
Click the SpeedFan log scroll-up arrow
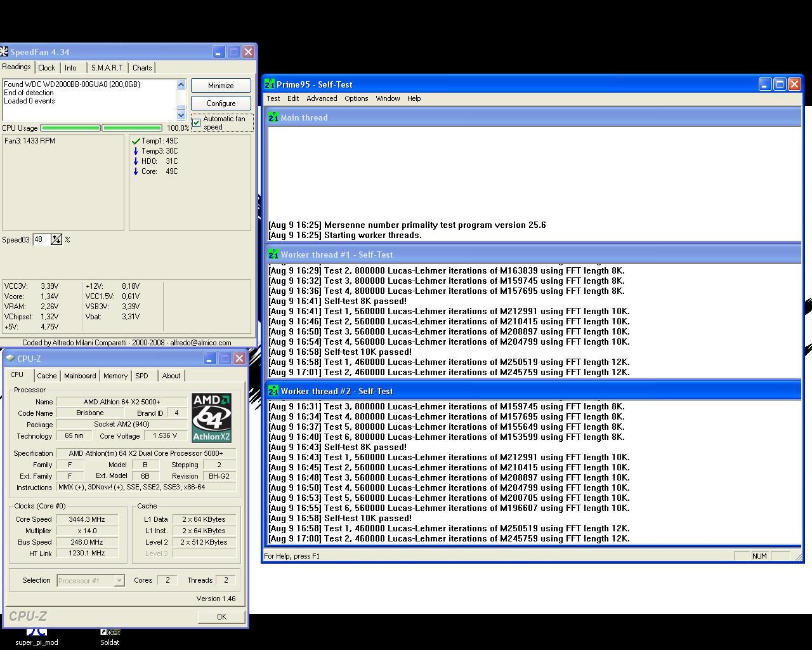(x=181, y=84)
